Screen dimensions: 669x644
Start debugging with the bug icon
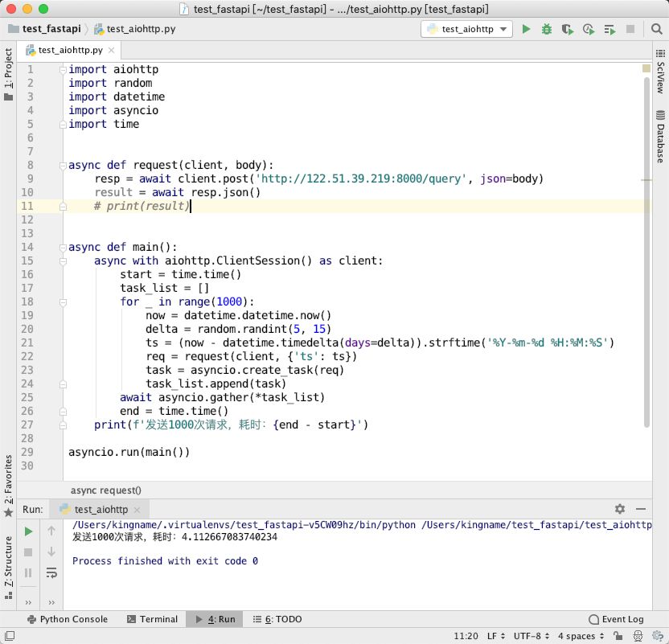pos(547,29)
